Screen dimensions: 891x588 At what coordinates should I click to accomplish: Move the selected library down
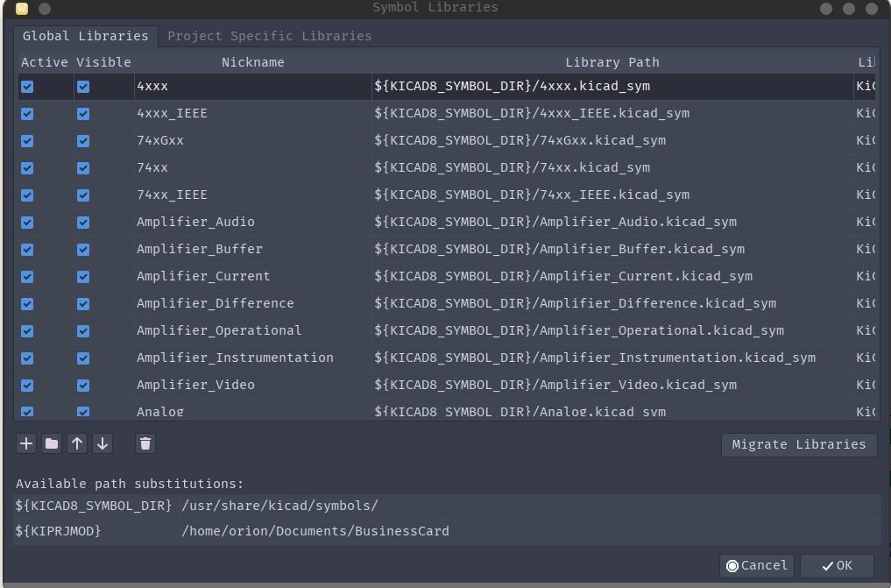click(x=102, y=443)
